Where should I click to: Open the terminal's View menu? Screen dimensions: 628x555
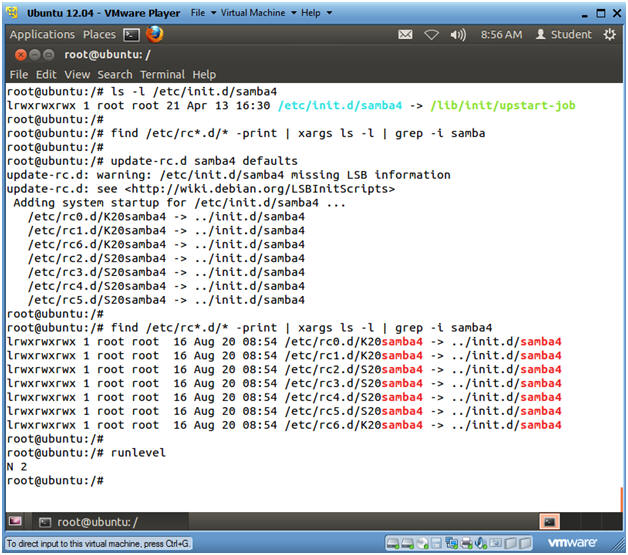pos(77,74)
